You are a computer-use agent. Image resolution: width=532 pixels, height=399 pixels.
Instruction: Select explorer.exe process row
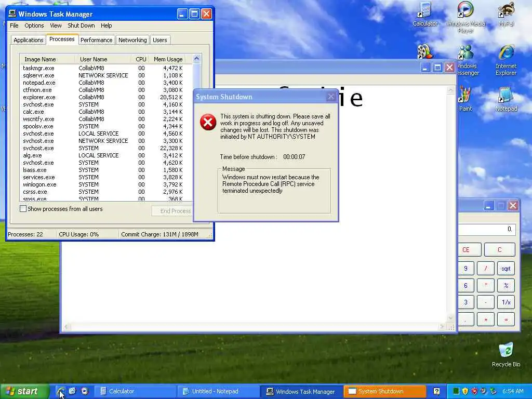(x=106, y=97)
